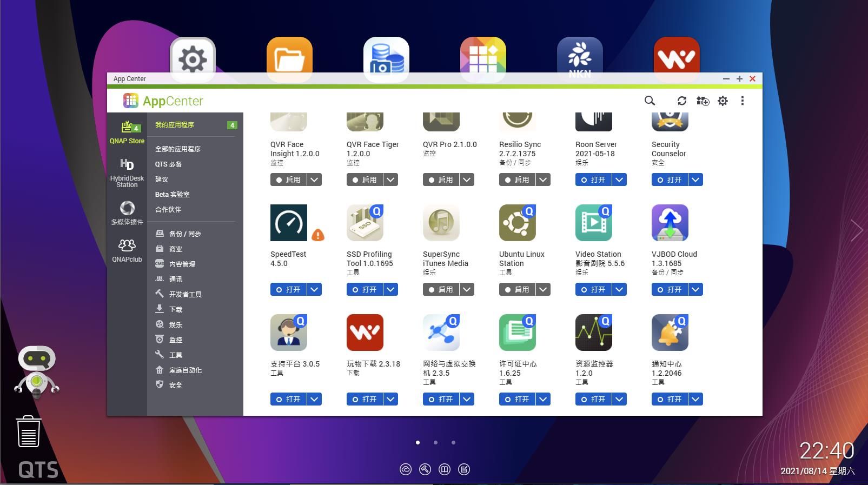
Task: Open desktop File Station folder icon
Action: (289, 55)
